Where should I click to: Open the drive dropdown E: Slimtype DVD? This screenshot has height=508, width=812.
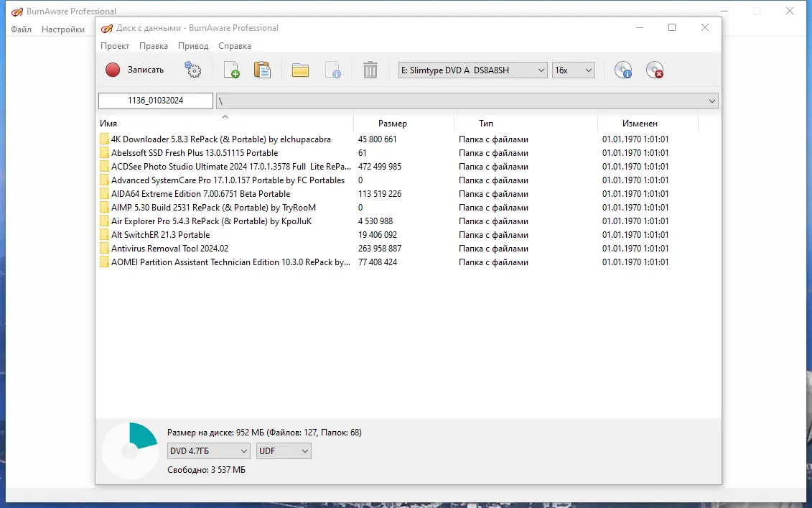point(473,70)
